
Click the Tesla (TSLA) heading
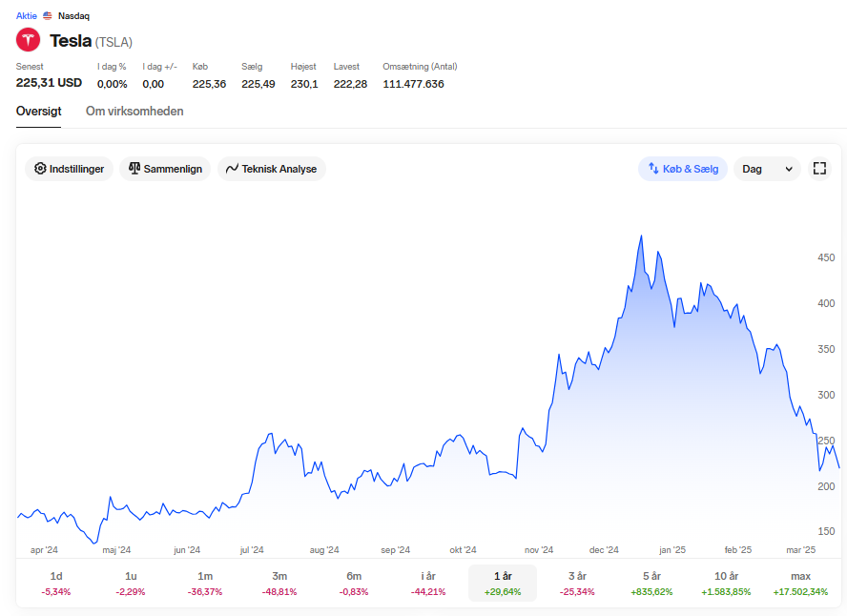[x=92, y=41]
